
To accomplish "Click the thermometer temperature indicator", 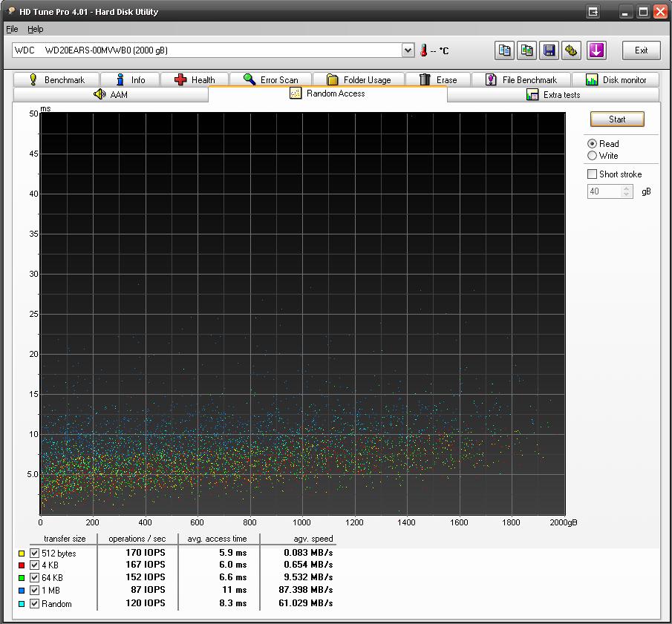I will pyautogui.click(x=424, y=50).
